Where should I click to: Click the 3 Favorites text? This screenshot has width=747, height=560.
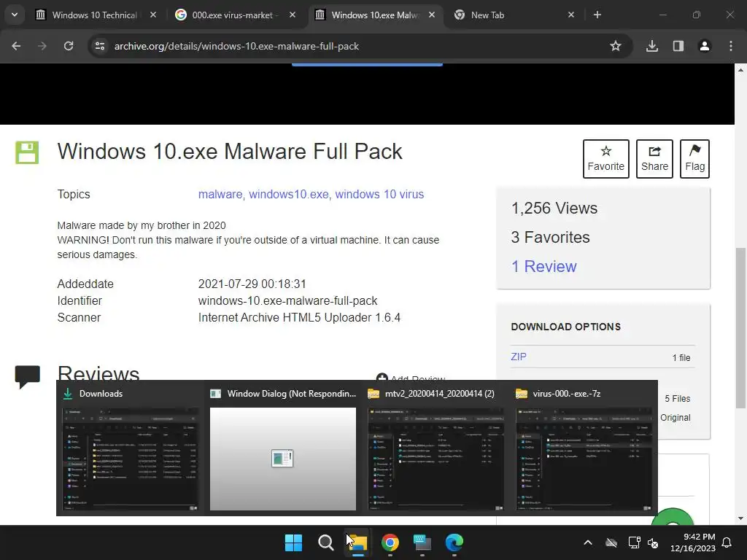(550, 237)
